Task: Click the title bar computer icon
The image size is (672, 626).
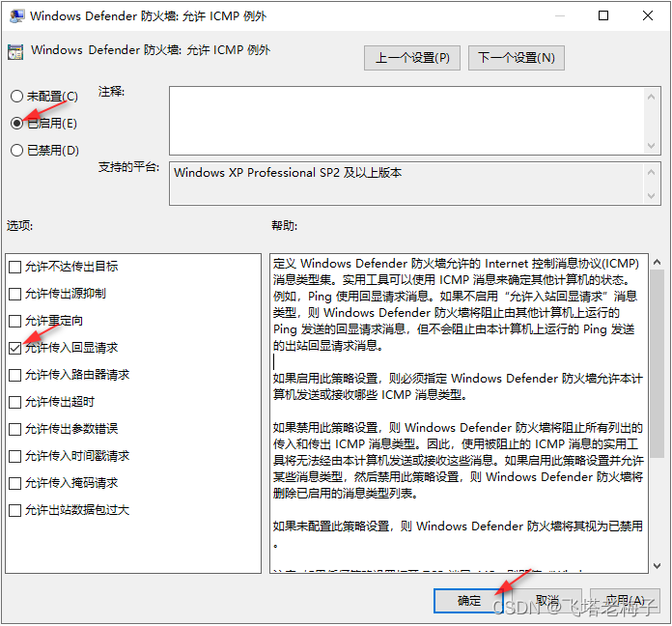Action: (16, 16)
